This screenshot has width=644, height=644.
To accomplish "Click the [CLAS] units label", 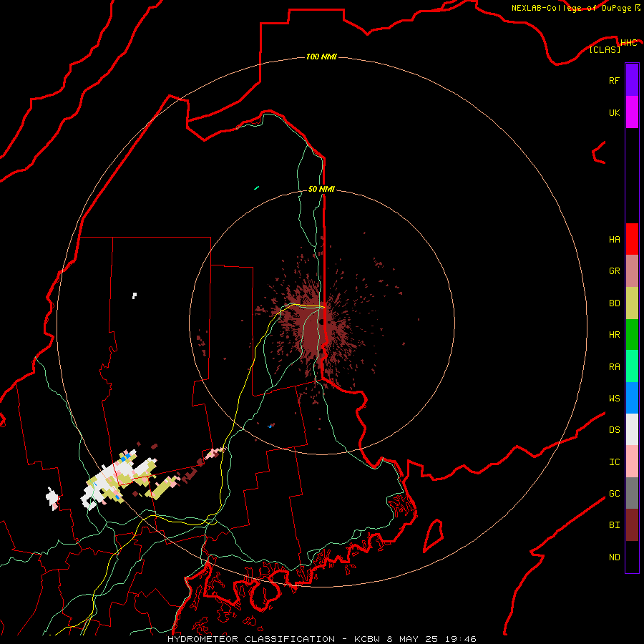I will (605, 49).
